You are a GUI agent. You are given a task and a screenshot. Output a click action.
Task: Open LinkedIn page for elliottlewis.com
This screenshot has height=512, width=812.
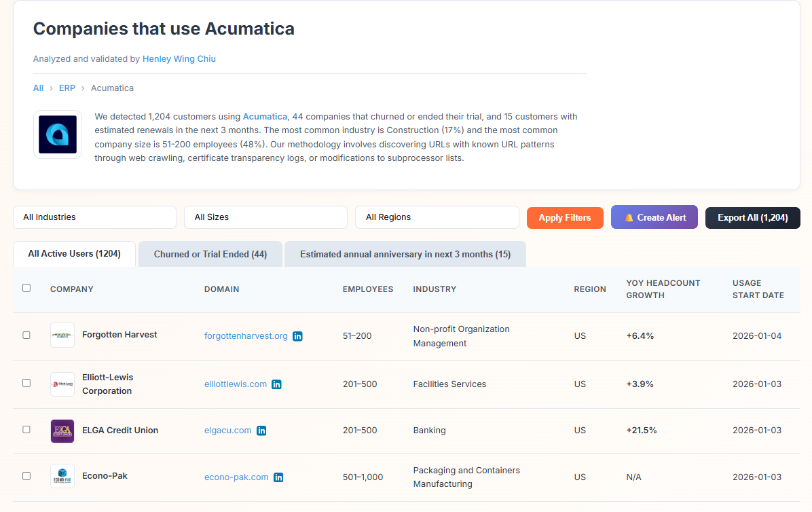click(x=276, y=384)
